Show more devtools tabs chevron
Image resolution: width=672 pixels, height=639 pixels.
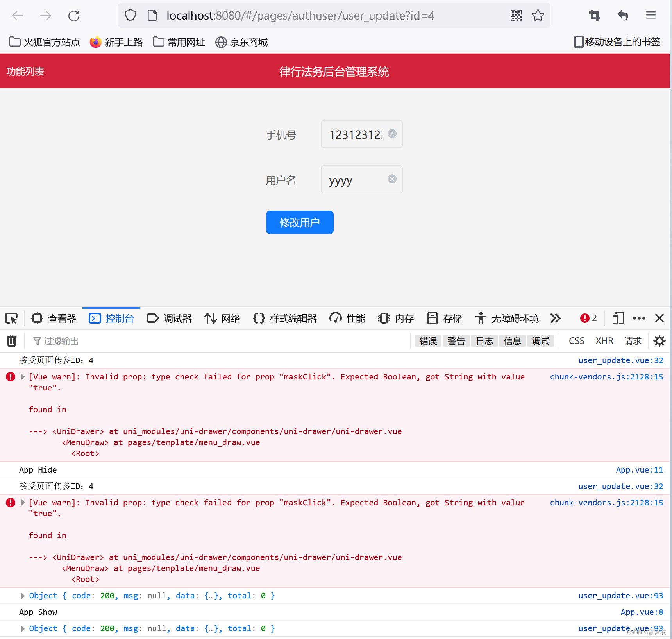click(x=556, y=318)
